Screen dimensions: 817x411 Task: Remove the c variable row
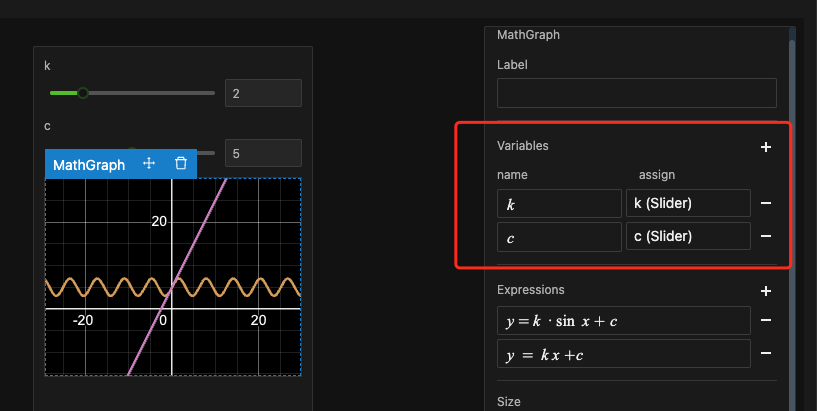point(765,236)
